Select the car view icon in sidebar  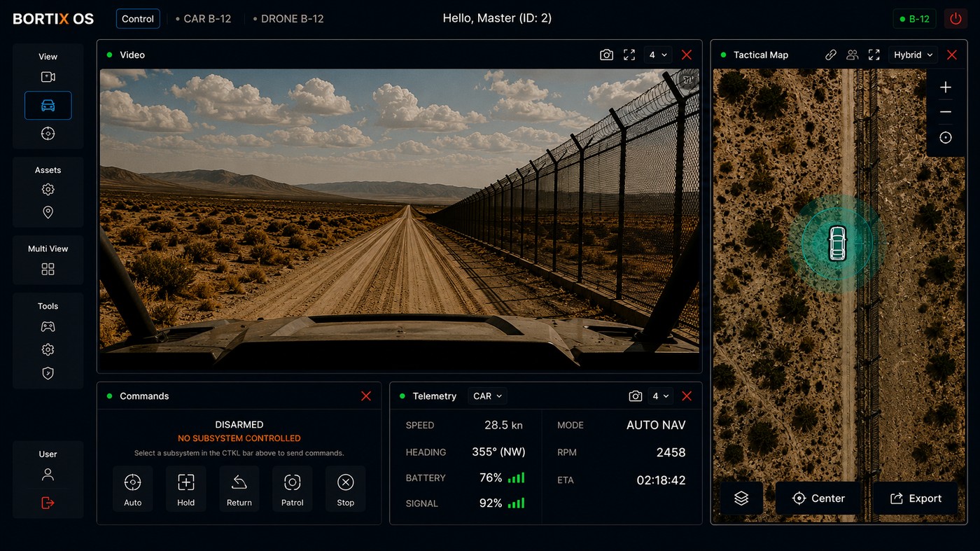coord(48,106)
